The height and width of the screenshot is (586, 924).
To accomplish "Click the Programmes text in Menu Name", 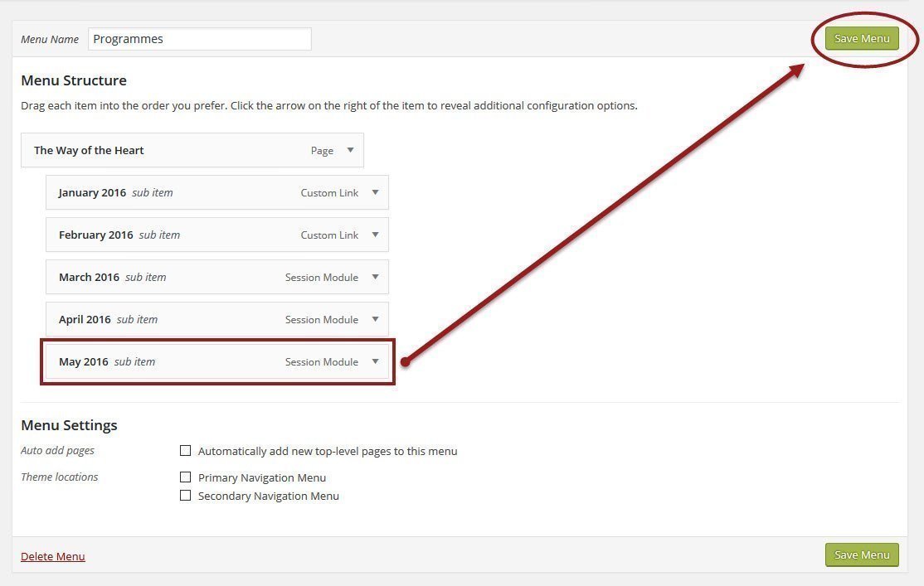I will [x=127, y=38].
